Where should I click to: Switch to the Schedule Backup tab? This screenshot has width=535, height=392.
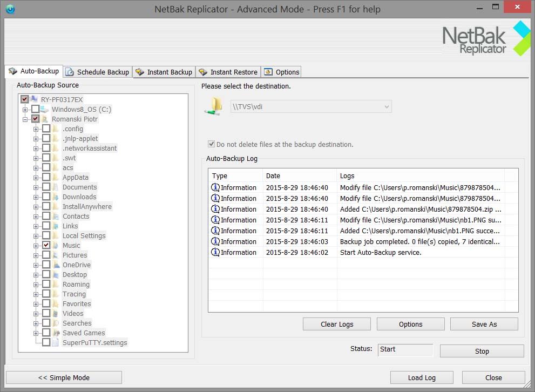tap(98, 72)
